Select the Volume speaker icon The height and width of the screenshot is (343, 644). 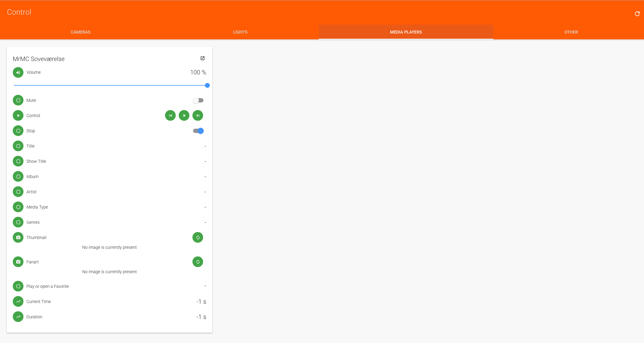(18, 72)
